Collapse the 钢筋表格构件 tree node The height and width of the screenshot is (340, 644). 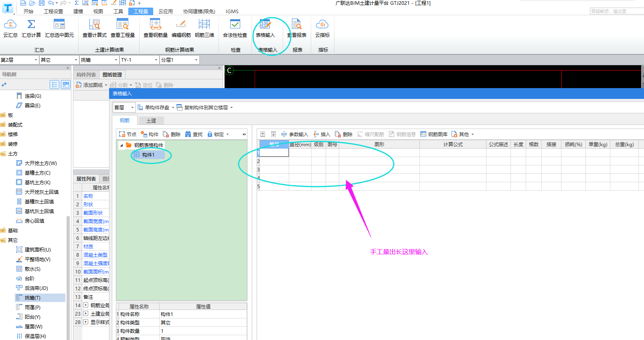coord(122,145)
